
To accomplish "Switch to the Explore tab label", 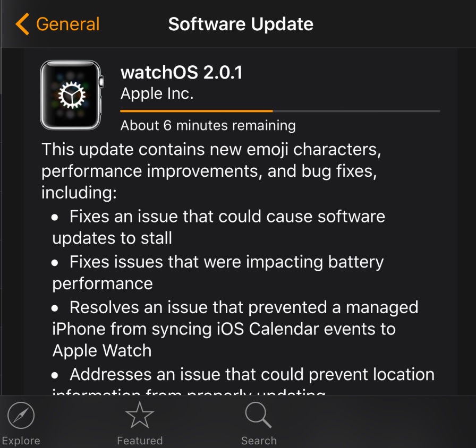I will [21, 441].
